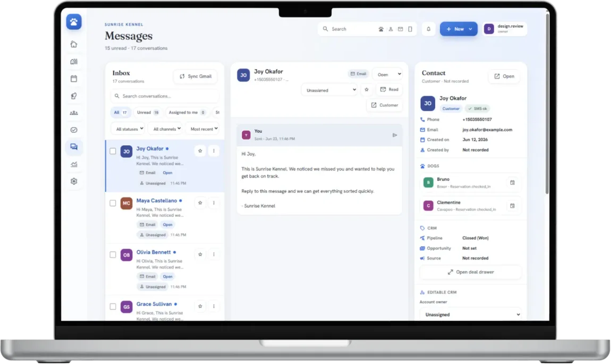611x364 pixels.
Task: Open Bruno's reservation calendar icon
Action: click(512, 182)
